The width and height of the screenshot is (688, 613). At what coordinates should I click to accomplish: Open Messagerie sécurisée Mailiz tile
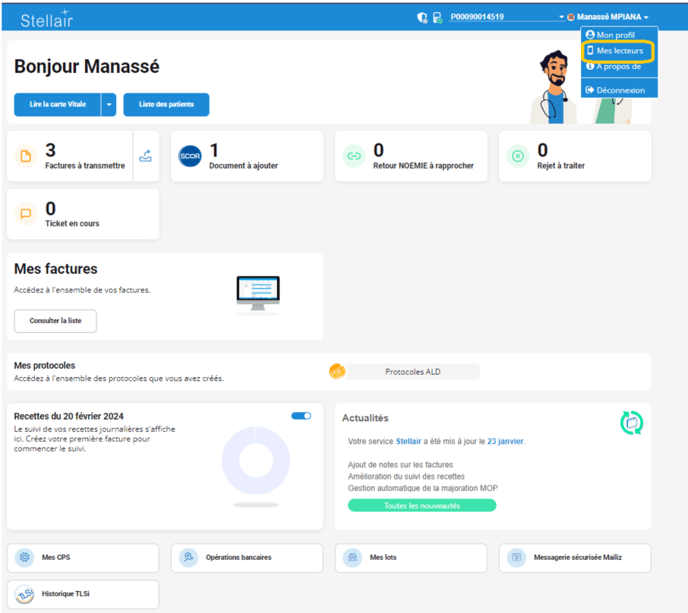click(x=576, y=557)
